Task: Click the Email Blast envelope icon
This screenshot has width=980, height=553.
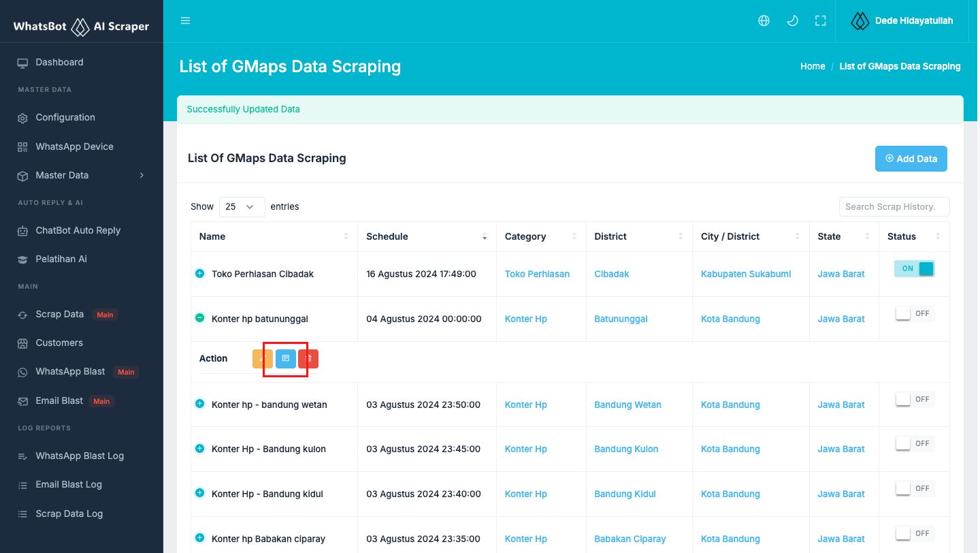Action: pos(22,401)
